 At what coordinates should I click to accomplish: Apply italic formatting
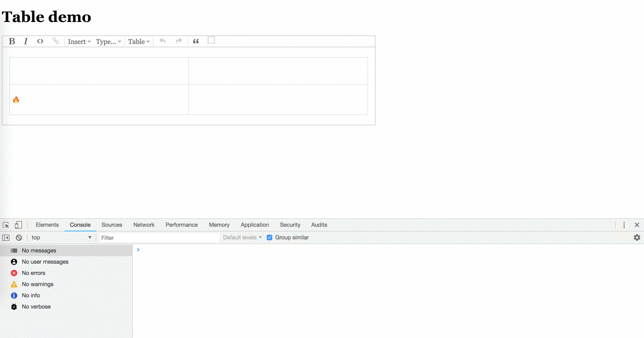coord(25,41)
